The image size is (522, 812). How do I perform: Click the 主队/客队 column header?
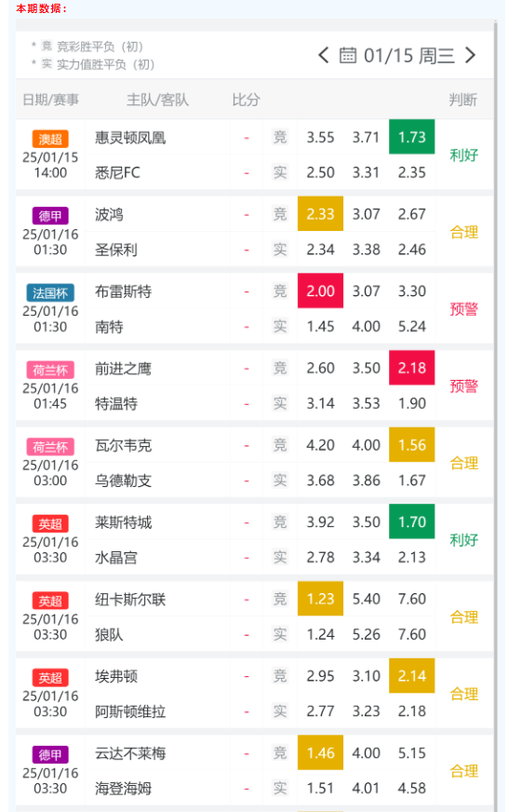pos(157,100)
